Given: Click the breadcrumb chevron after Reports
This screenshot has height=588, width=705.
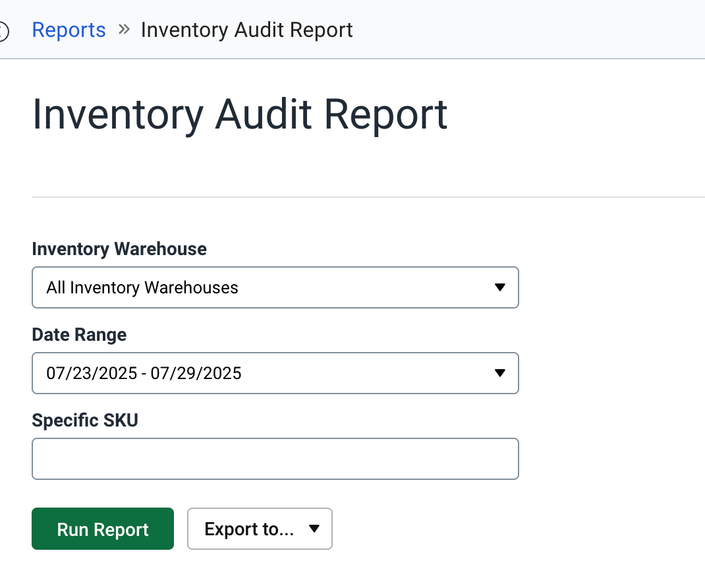Looking at the screenshot, I should pyautogui.click(x=124, y=29).
